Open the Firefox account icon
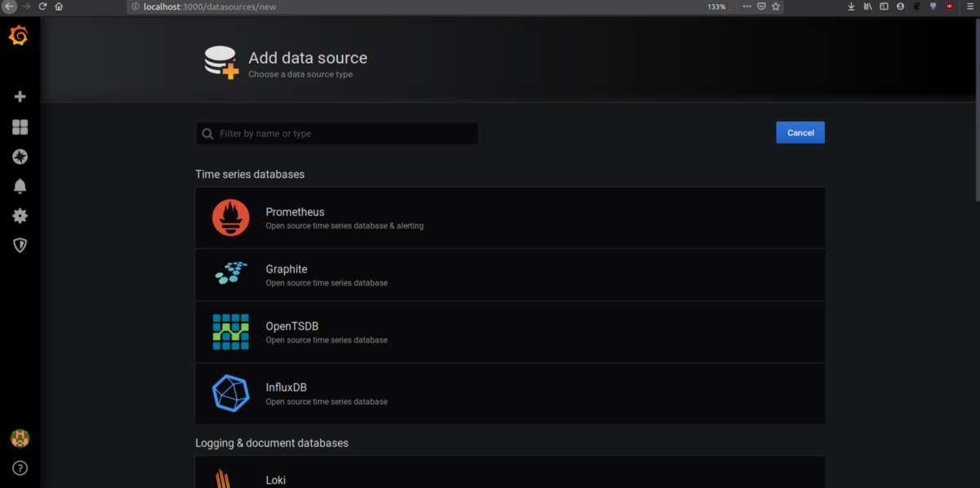Image resolution: width=980 pixels, height=488 pixels. (900, 6)
